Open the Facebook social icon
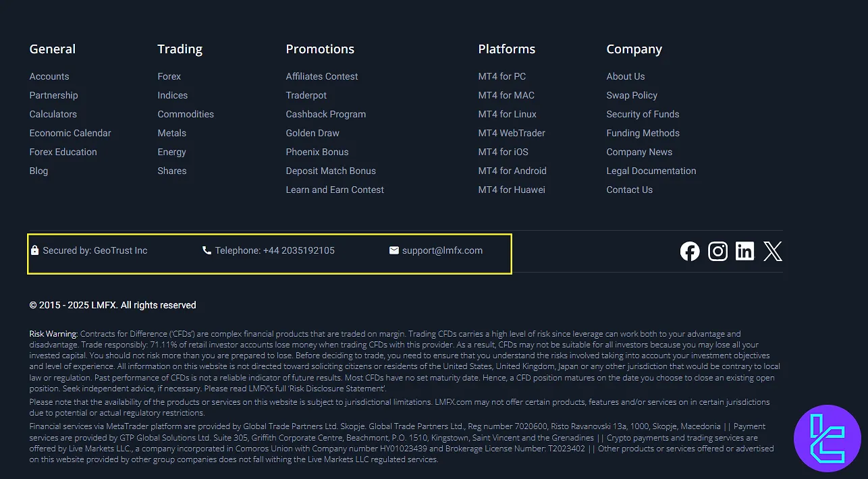Screen dimensions: 868x479 690,252
